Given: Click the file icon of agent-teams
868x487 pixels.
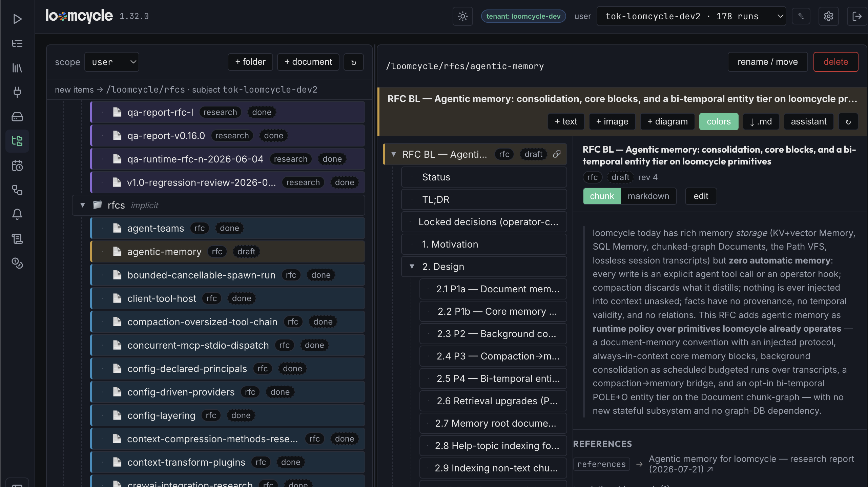Looking at the screenshot, I should 117,228.
